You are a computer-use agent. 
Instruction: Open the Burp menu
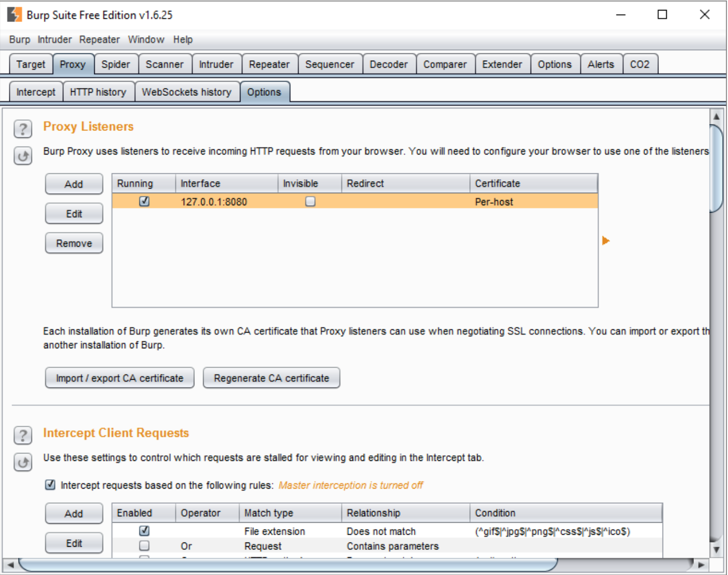[19, 39]
